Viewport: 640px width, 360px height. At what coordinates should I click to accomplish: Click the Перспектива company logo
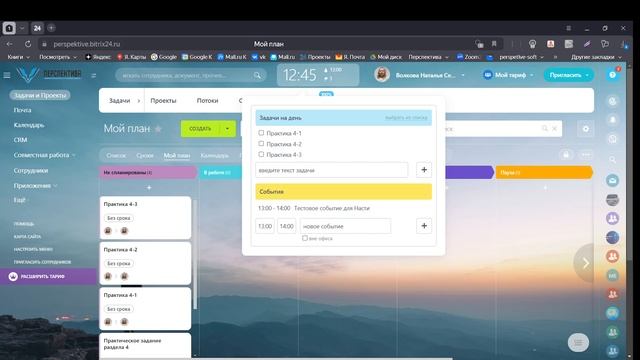click(x=49, y=75)
